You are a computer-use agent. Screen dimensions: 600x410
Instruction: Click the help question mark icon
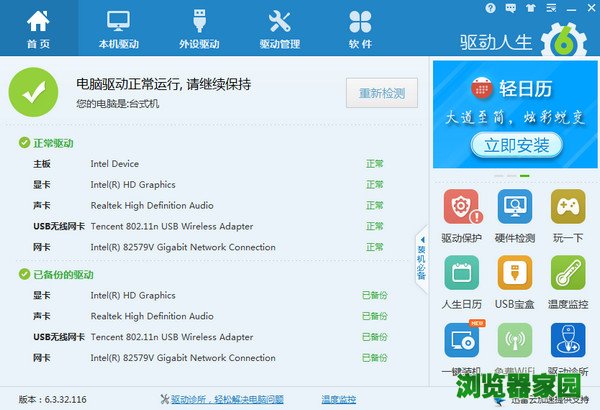(489, 8)
